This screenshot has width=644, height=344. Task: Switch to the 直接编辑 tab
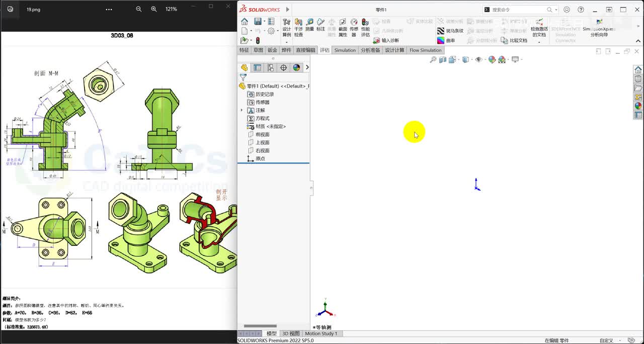pos(305,50)
